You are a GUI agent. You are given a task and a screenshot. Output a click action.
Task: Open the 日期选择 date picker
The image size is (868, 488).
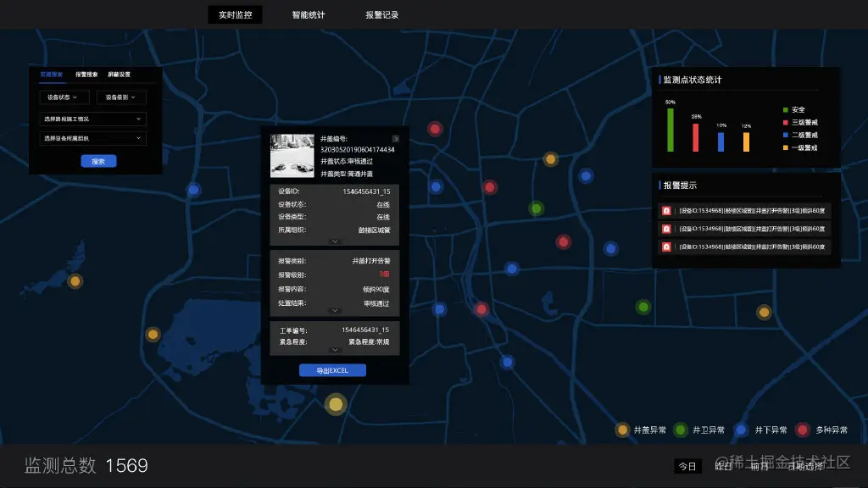pos(806,467)
